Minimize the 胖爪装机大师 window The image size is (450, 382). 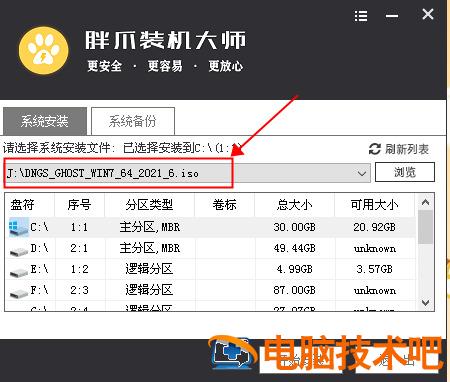click(x=392, y=16)
